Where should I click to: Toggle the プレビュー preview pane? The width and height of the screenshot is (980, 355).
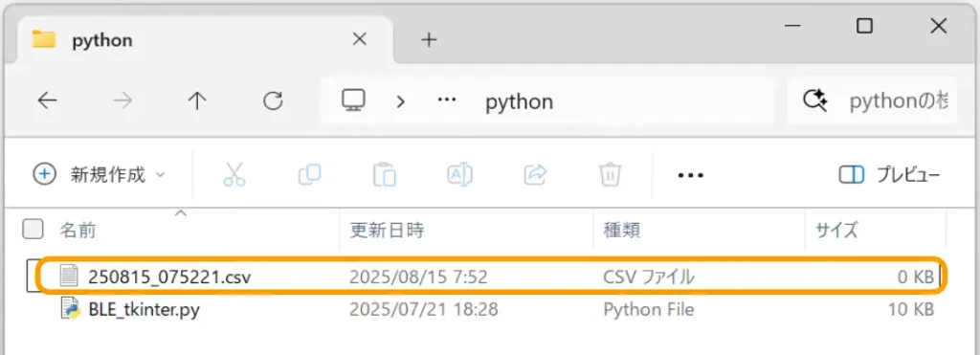click(889, 175)
